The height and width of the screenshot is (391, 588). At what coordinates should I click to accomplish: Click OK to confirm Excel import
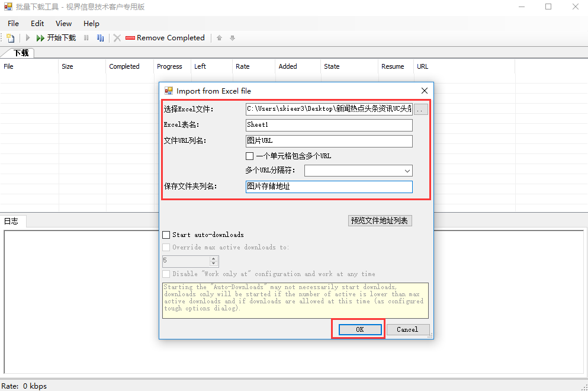coord(359,329)
